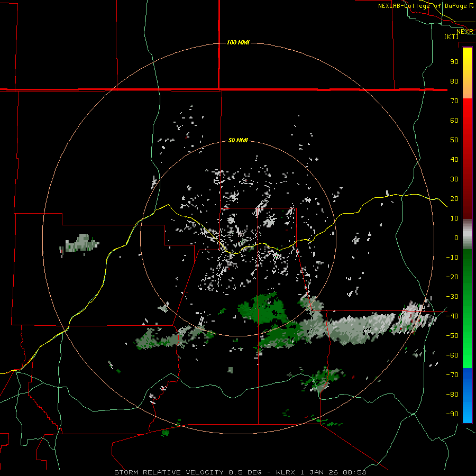Screen dimensions: 476x476
Task: Click the "50 NMI" range ring label
Action: coord(238,140)
